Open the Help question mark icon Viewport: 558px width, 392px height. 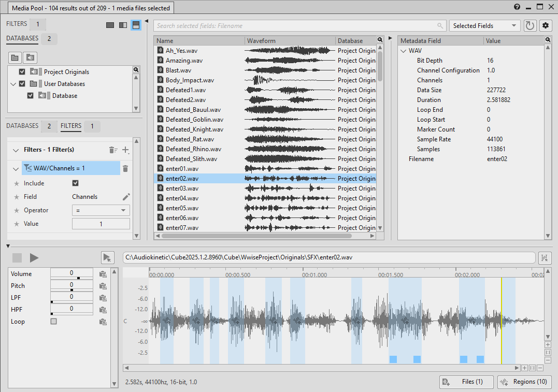tap(517, 7)
